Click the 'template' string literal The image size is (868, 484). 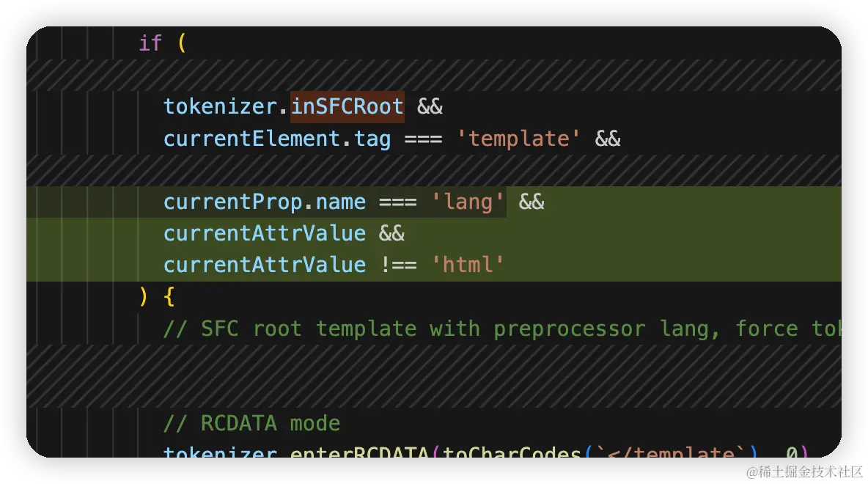(519, 139)
